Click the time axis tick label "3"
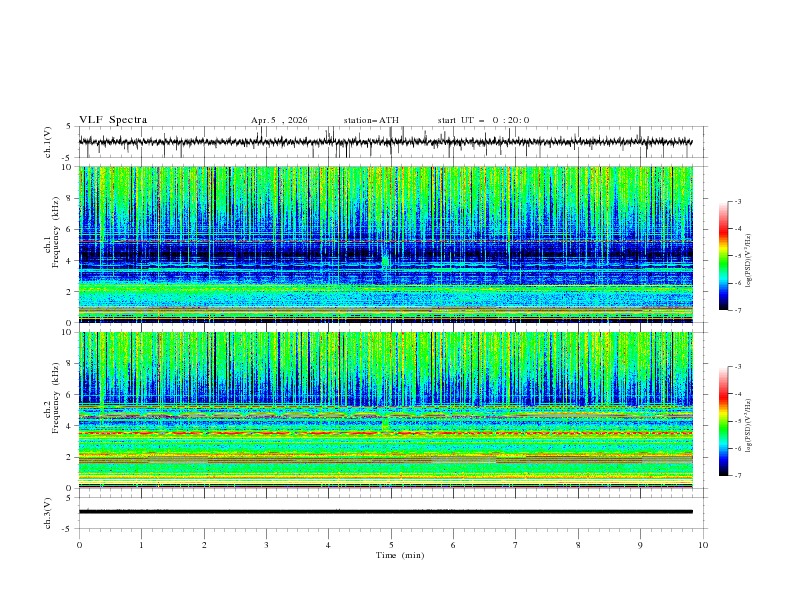The height and width of the screenshot is (612, 792). (x=266, y=545)
